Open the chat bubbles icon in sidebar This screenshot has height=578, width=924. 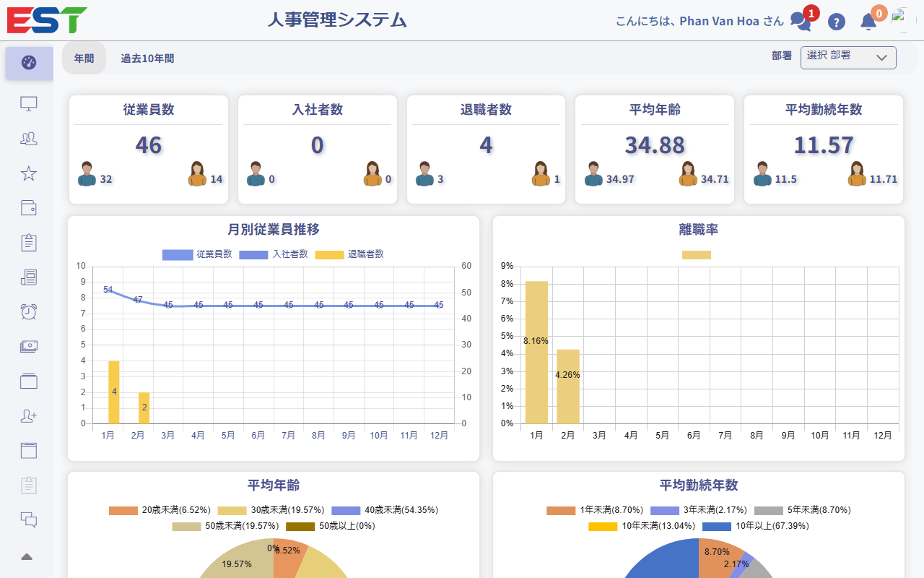[x=29, y=519]
